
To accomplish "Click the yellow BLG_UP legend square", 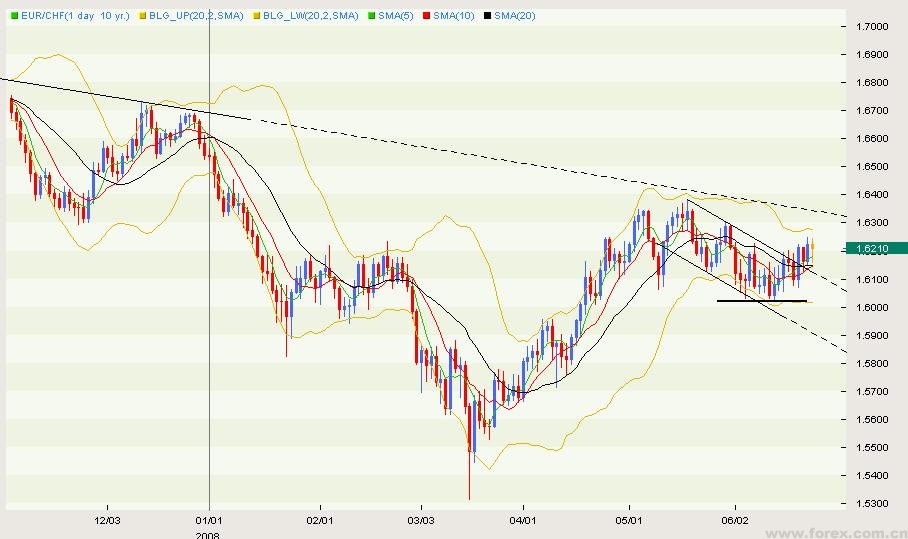I will click(142, 16).
